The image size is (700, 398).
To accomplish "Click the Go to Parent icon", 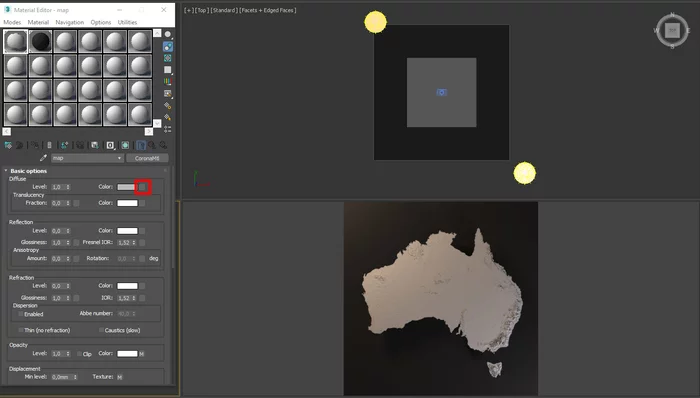I will [x=152, y=145].
